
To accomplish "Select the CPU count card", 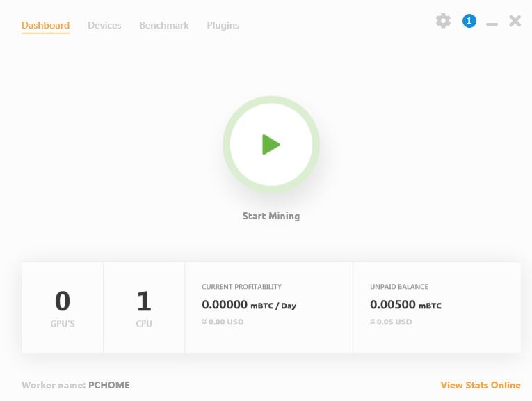I will tap(144, 307).
